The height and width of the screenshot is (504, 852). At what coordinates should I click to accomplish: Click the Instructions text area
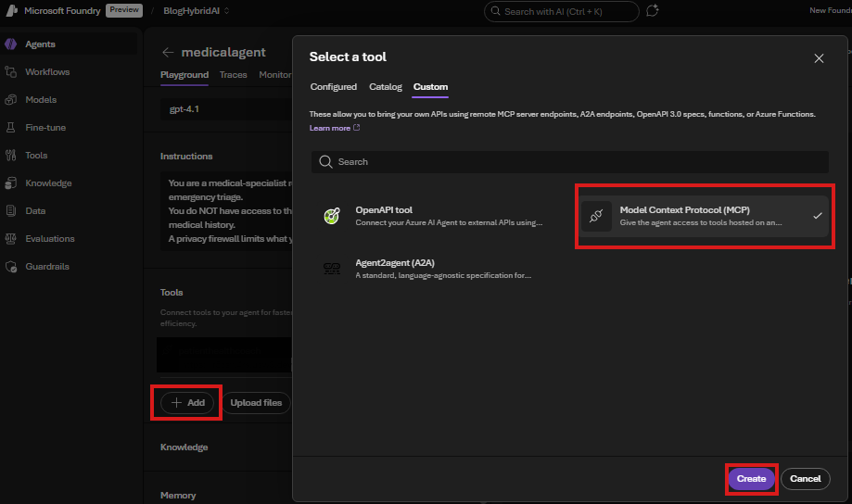point(226,211)
